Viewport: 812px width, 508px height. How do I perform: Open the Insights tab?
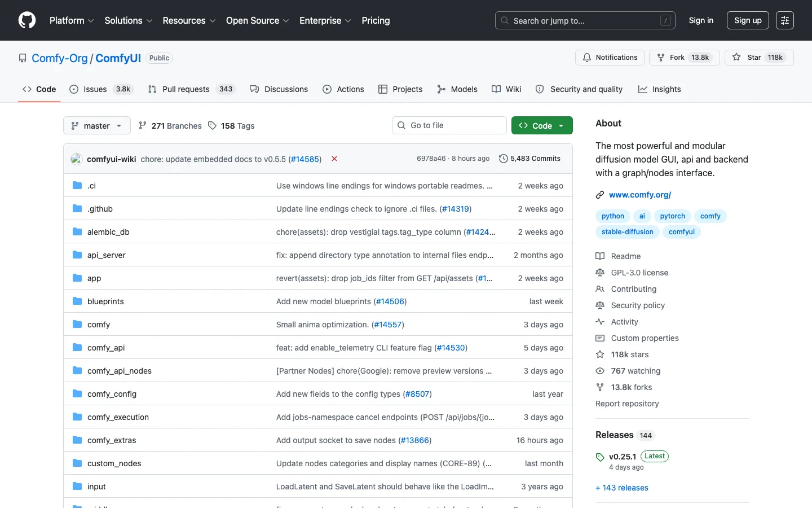click(x=660, y=89)
